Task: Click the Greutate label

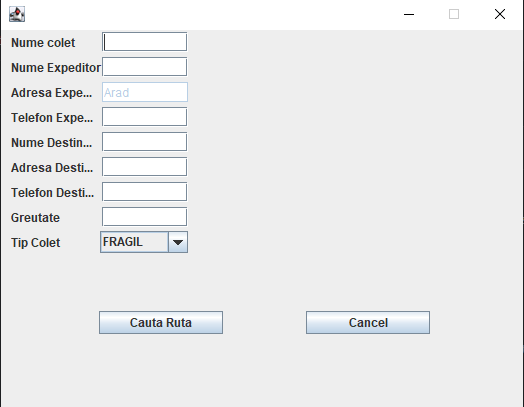Action: coord(35,218)
